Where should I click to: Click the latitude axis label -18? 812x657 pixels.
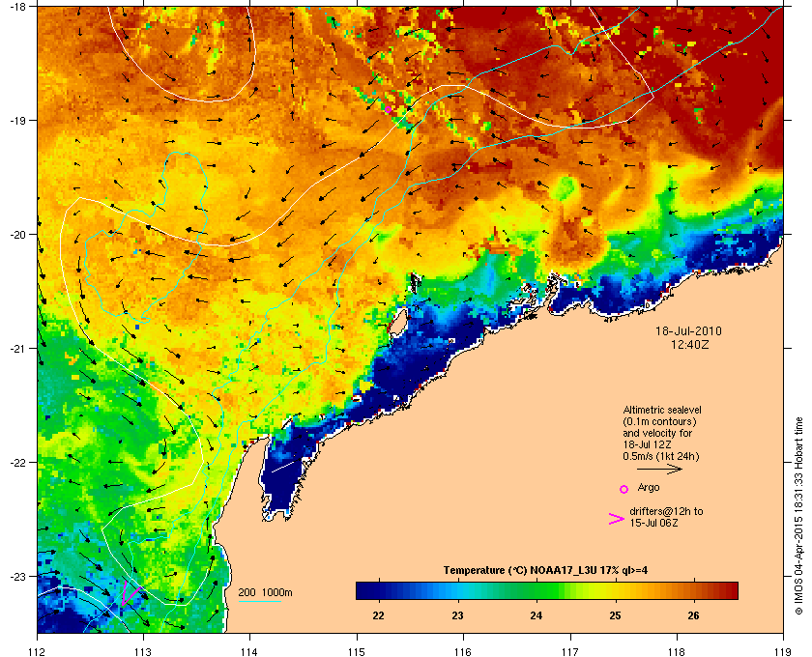[17, 6]
